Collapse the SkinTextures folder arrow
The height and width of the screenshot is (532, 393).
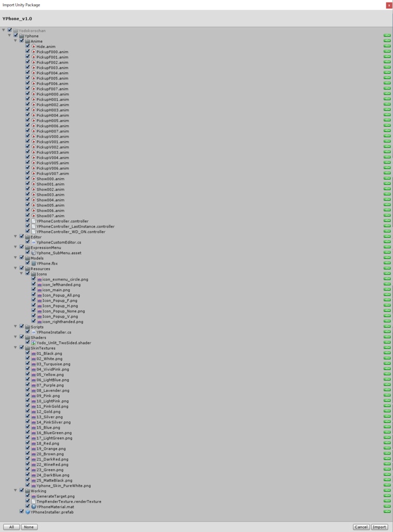coord(16,348)
